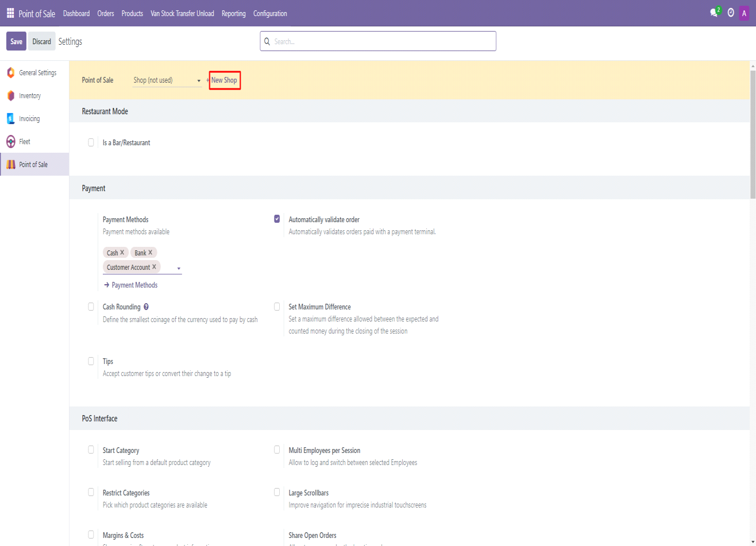
Task: Remove the Cash payment method tag
Action: click(x=122, y=253)
